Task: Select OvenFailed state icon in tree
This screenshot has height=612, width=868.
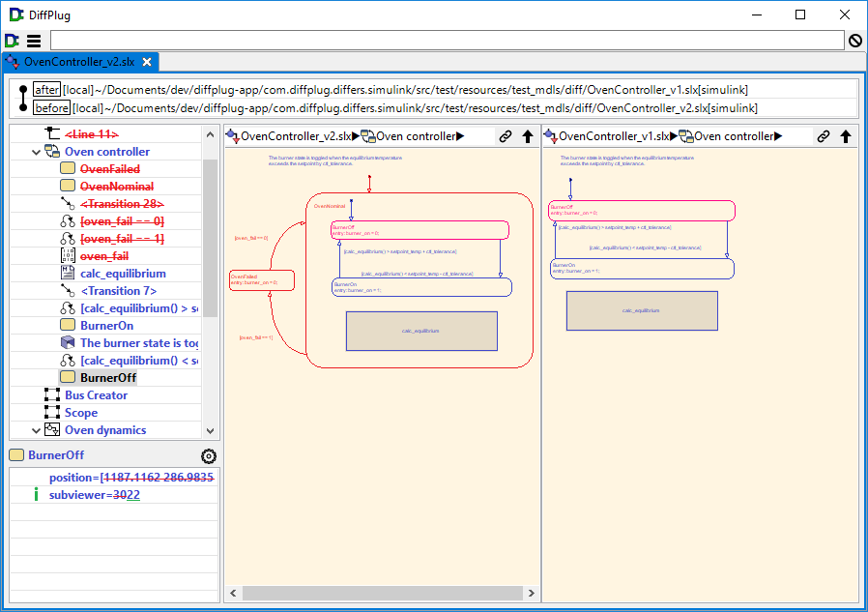Action: tap(68, 168)
